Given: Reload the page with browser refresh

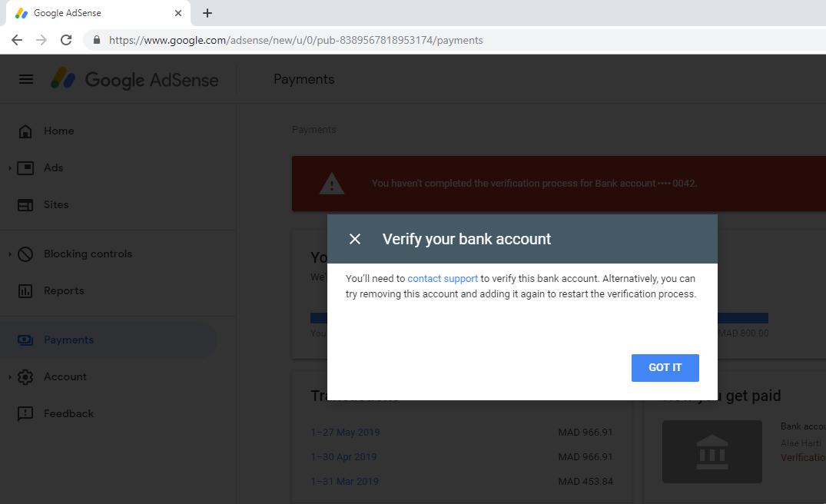Looking at the screenshot, I should click(x=66, y=40).
